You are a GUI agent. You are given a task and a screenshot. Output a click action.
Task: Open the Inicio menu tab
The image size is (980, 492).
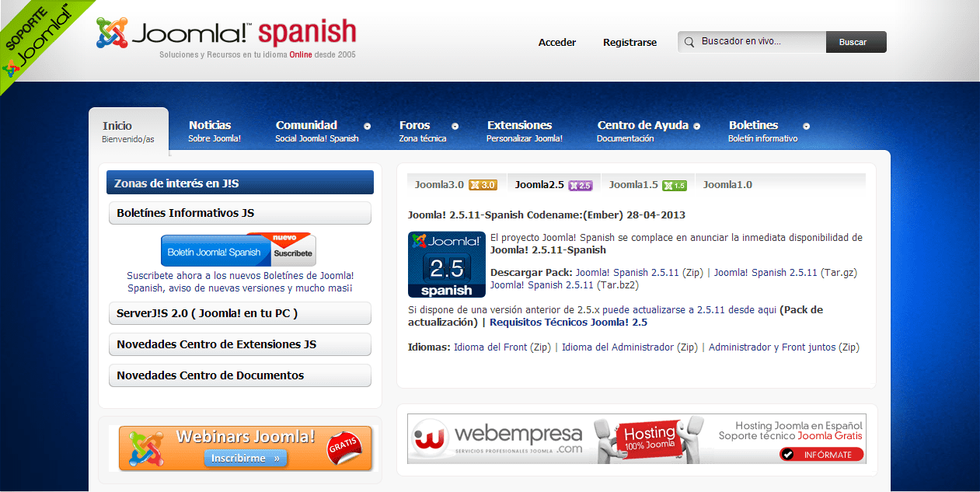(128, 131)
